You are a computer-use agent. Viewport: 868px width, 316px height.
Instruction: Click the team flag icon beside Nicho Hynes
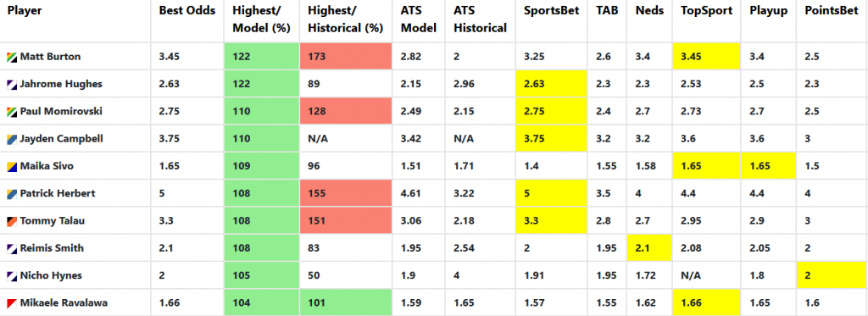tap(12, 275)
